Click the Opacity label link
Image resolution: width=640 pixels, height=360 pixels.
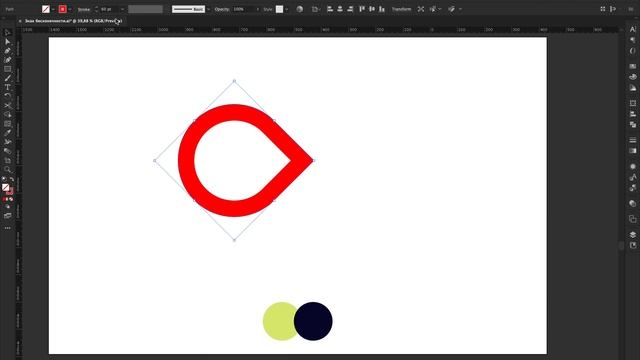tap(222, 9)
